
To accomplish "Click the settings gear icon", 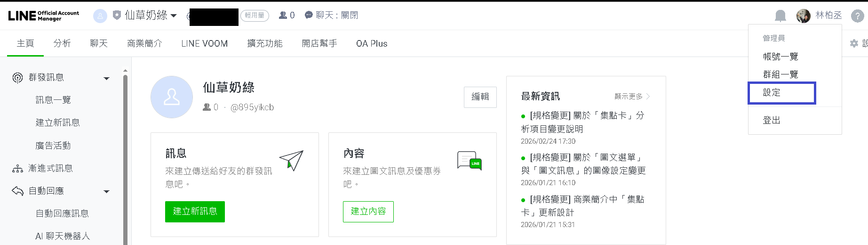I will [854, 43].
